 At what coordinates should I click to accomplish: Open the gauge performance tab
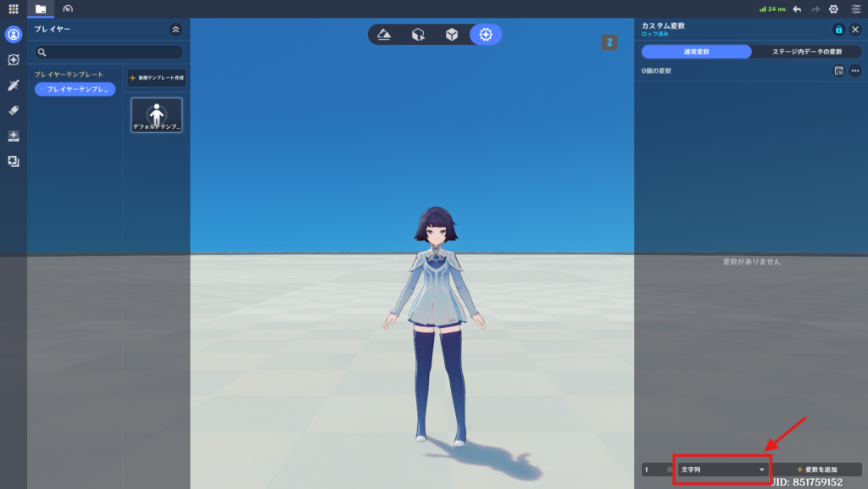68,8
